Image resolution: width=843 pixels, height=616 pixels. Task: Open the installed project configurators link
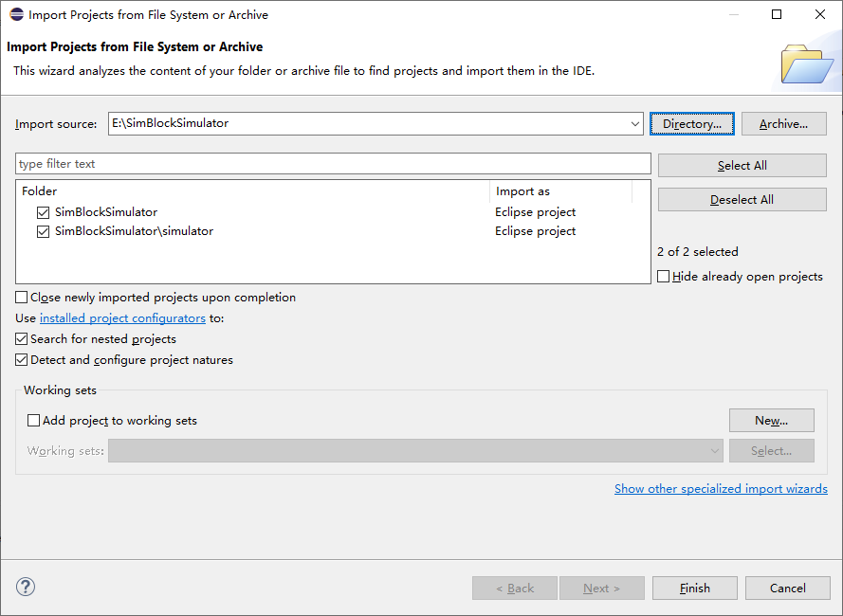click(122, 318)
